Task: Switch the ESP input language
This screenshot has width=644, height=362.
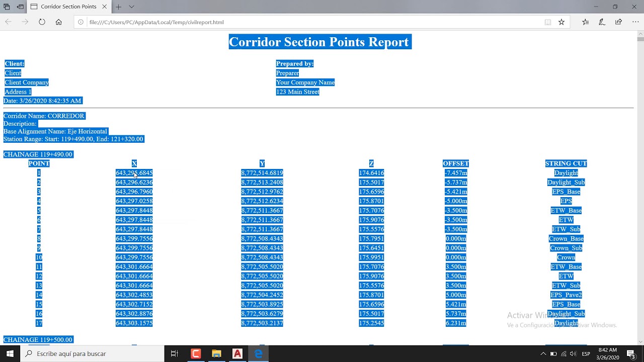Action: (x=586, y=354)
